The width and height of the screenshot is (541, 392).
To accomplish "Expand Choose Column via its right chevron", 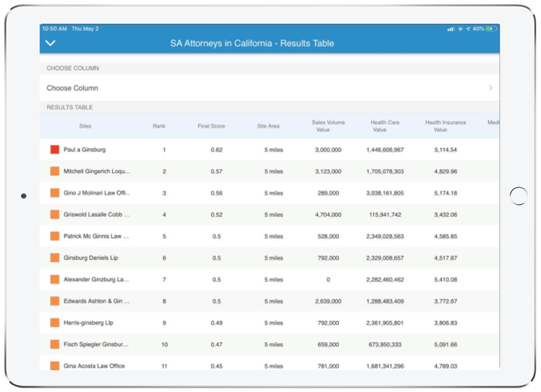I will tap(491, 88).
